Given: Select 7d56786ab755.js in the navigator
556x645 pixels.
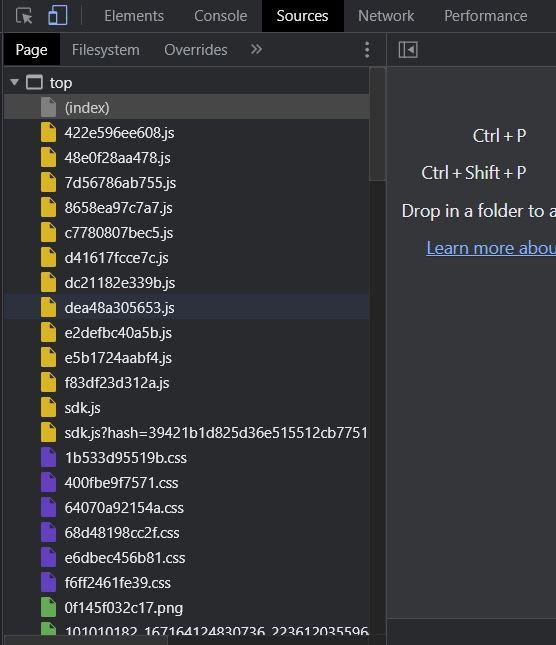Looking at the screenshot, I should click(x=186, y=183).
